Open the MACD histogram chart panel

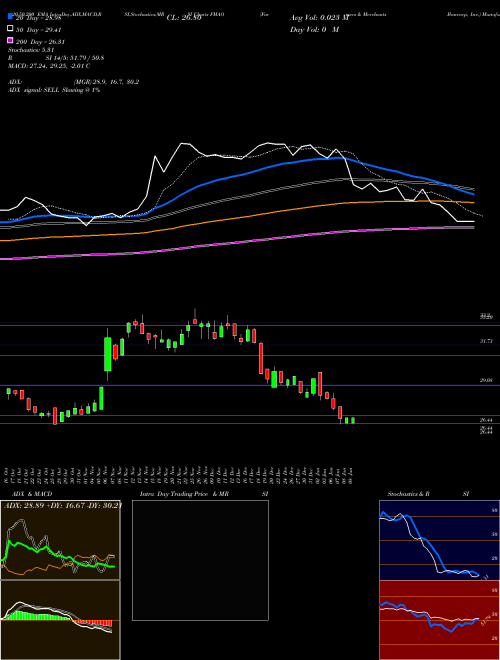point(60,620)
